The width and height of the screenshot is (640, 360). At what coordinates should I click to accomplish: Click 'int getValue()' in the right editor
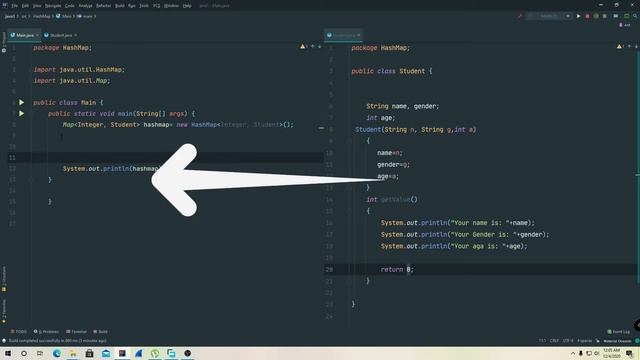(x=392, y=200)
